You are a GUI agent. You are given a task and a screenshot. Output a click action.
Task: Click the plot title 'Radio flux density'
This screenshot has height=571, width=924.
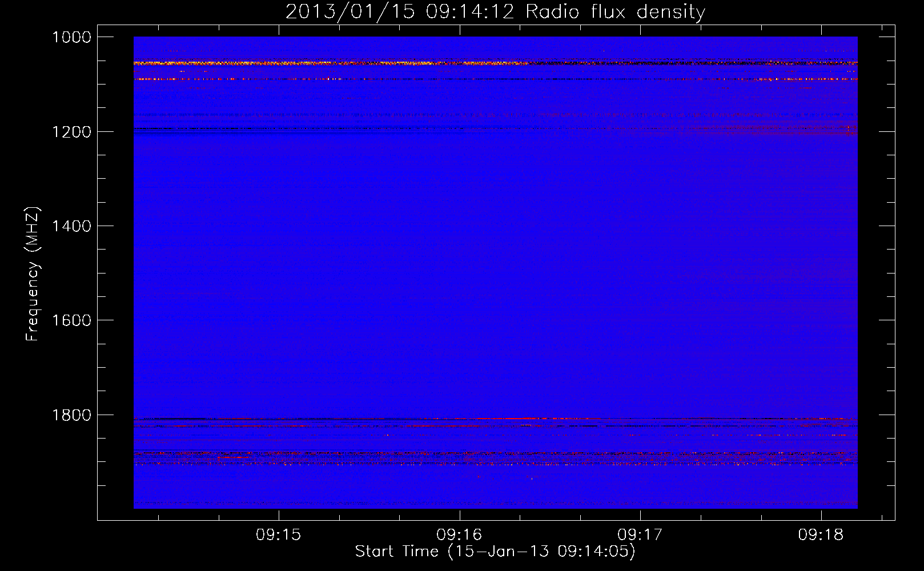click(x=615, y=11)
